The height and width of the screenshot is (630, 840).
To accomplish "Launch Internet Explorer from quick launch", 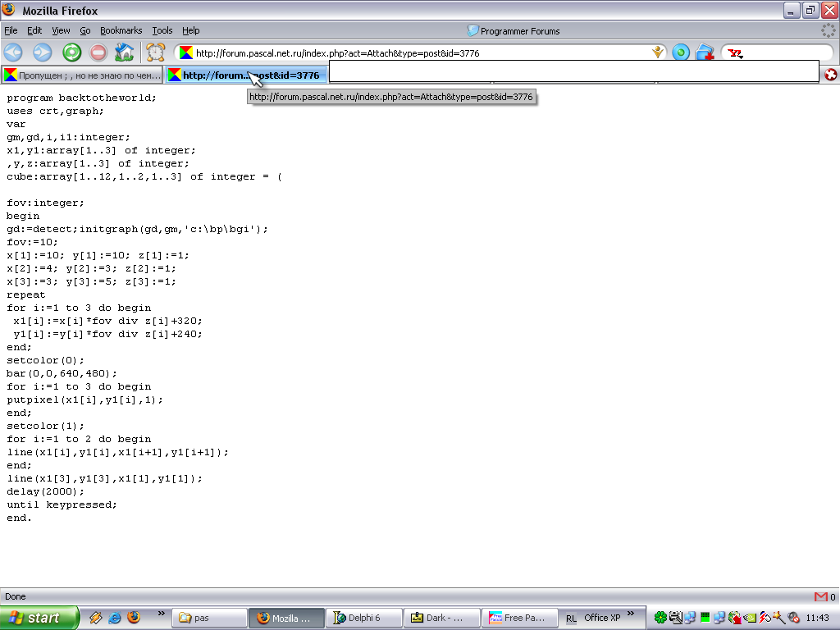I will coord(115,618).
